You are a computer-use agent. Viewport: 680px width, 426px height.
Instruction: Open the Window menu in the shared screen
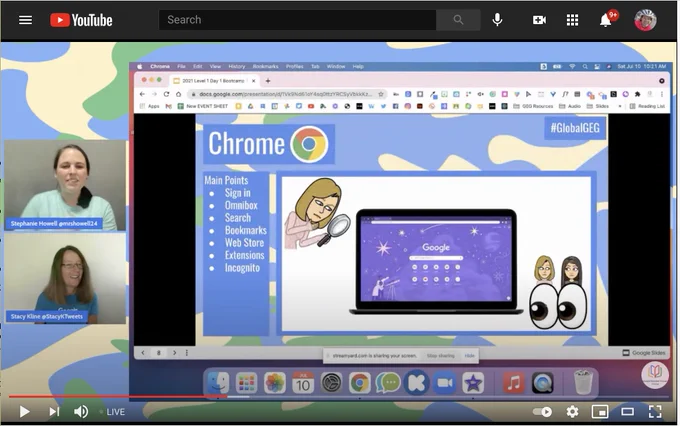336,66
